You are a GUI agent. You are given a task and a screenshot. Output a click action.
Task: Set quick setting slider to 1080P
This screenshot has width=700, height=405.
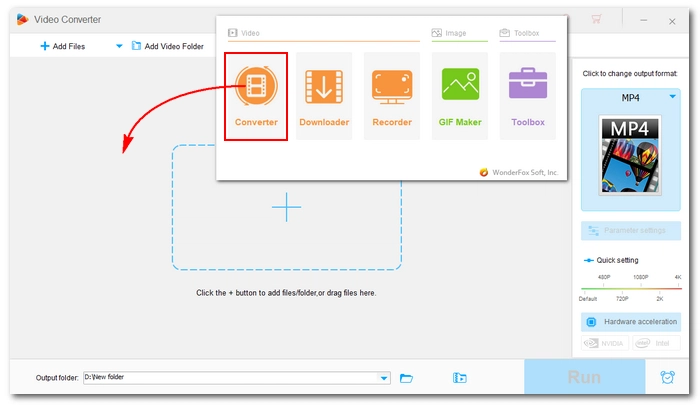[x=640, y=277]
